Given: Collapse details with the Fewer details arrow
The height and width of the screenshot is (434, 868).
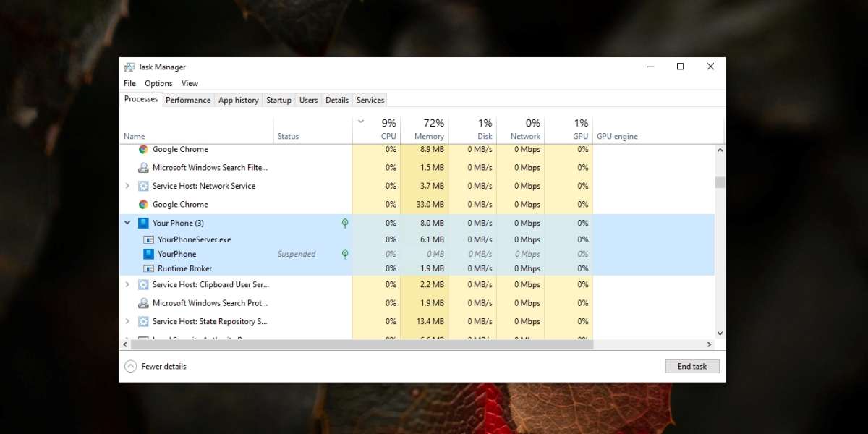Looking at the screenshot, I should [130, 367].
